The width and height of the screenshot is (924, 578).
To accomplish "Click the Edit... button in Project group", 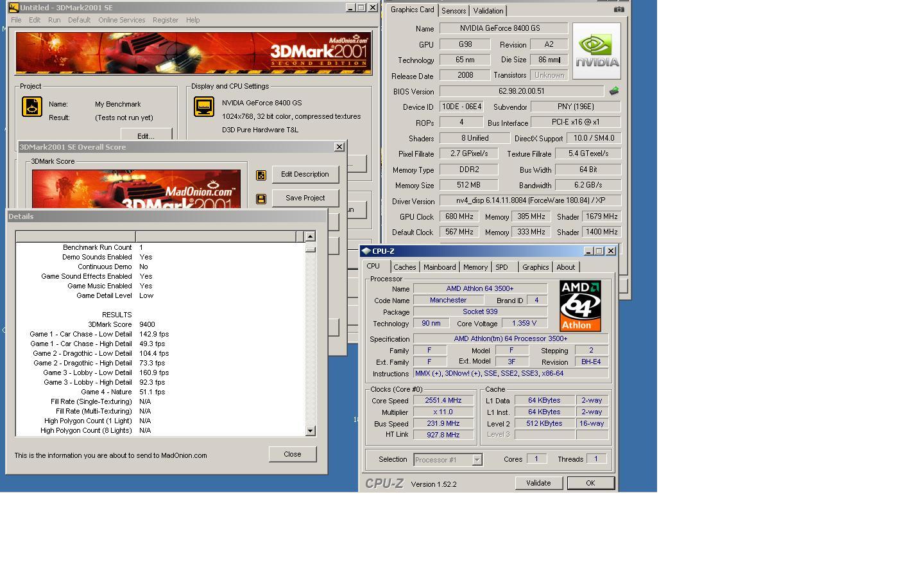I will [146, 135].
